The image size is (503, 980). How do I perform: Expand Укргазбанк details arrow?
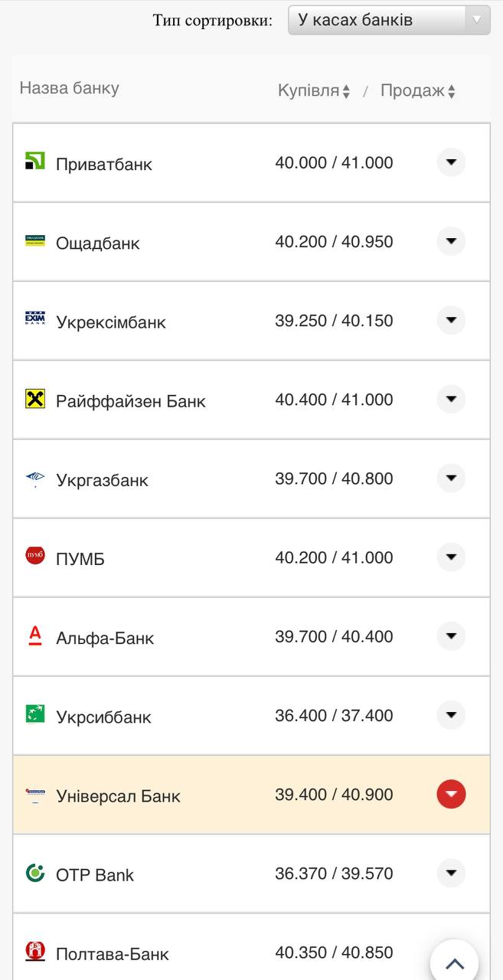point(451,479)
